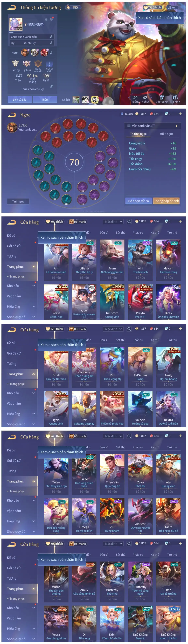The height and width of the screenshot is (644, 188).
Task: Expand the Vừa tank vừa ST rune page list
Action: [x=152, y=126]
